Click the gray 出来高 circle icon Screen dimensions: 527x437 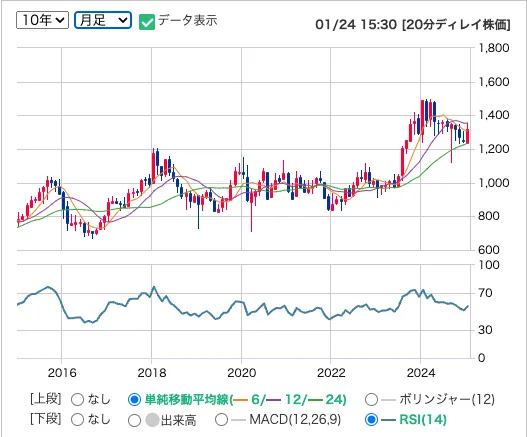pyautogui.click(x=152, y=420)
